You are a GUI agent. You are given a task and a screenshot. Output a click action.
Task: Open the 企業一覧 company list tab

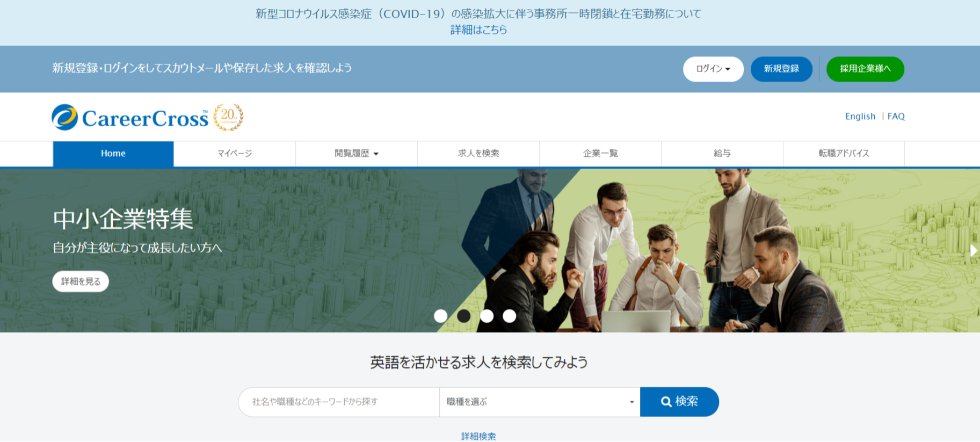click(600, 154)
